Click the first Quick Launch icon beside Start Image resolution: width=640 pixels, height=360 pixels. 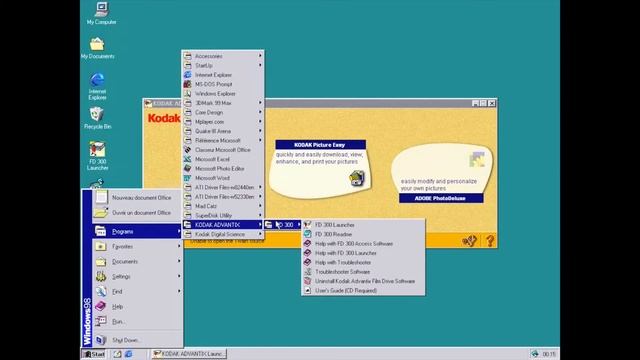[117, 354]
